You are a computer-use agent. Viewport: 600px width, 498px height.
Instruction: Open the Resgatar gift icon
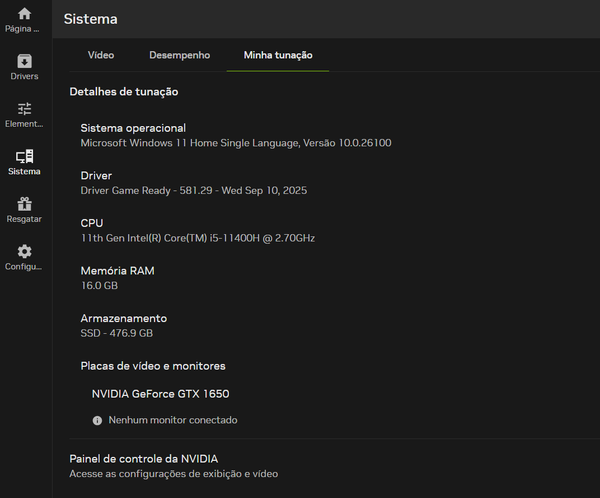pyautogui.click(x=24, y=204)
